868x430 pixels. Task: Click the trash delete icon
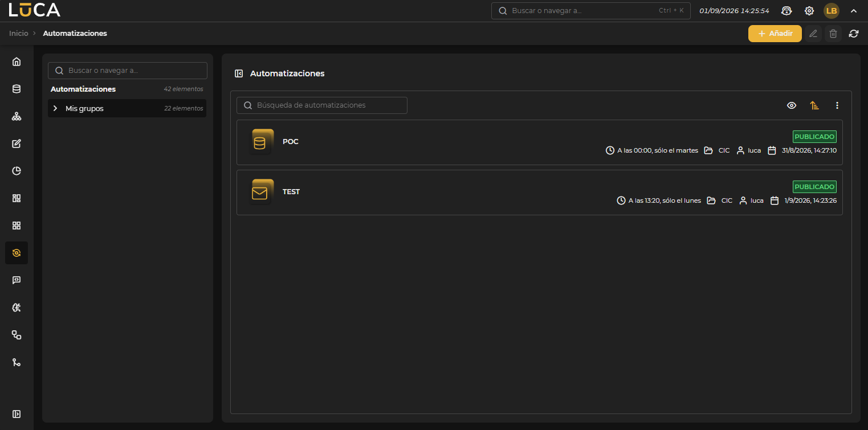pos(833,34)
